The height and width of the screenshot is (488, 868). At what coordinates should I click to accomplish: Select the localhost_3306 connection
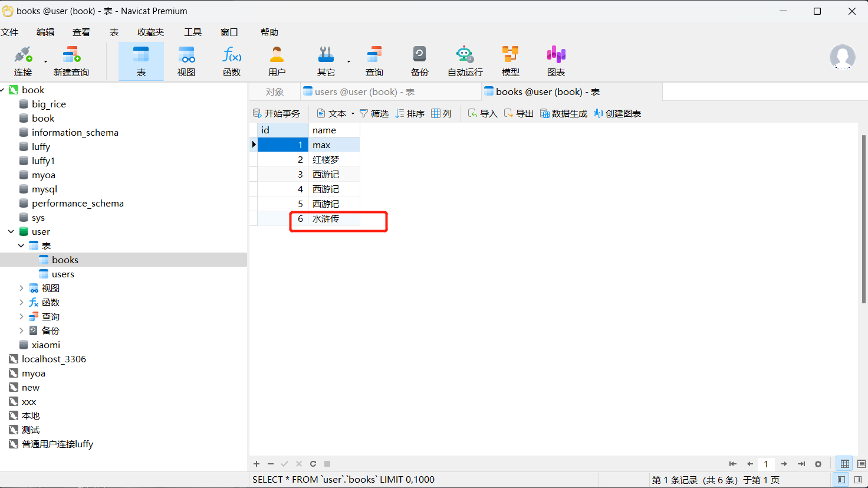point(54,359)
